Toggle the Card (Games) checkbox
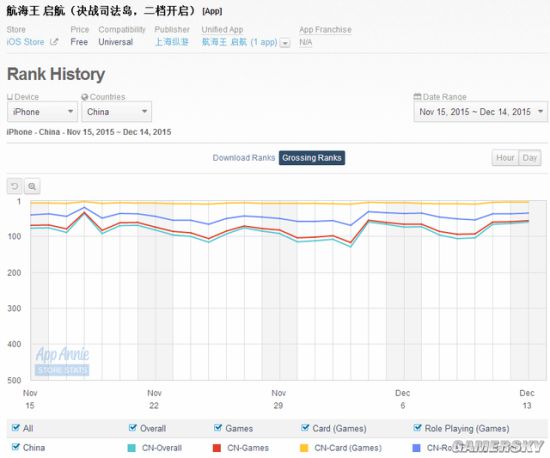 [305, 427]
